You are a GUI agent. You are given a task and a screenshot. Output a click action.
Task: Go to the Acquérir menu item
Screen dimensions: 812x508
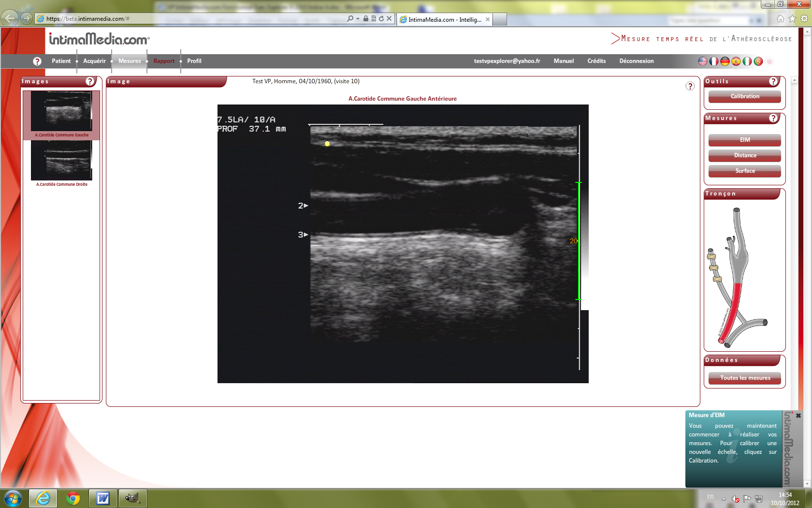point(94,61)
